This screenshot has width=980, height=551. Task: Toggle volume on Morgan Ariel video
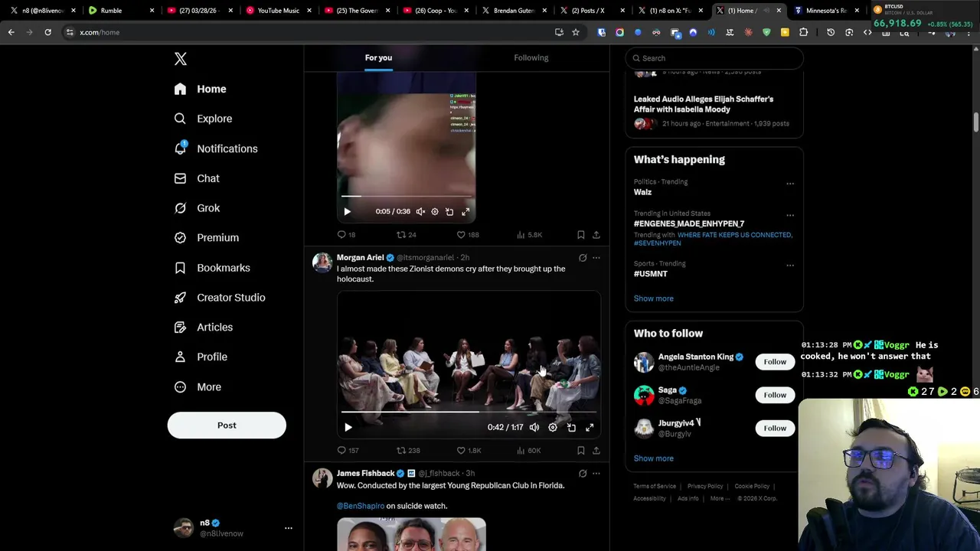coord(534,428)
